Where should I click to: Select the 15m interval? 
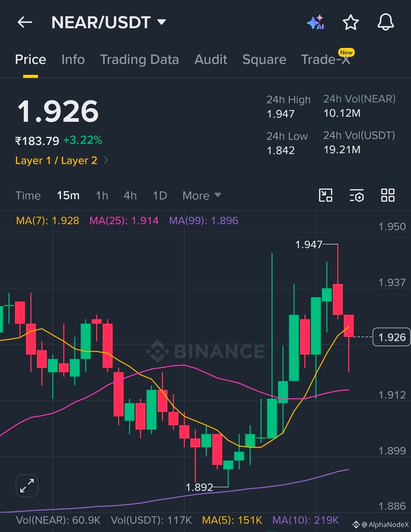pos(68,196)
